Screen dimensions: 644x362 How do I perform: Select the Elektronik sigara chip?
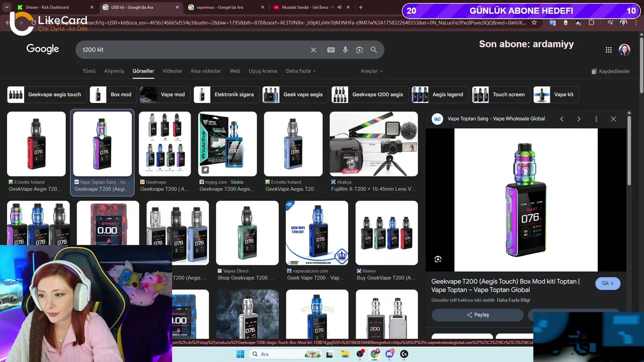pos(226,95)
